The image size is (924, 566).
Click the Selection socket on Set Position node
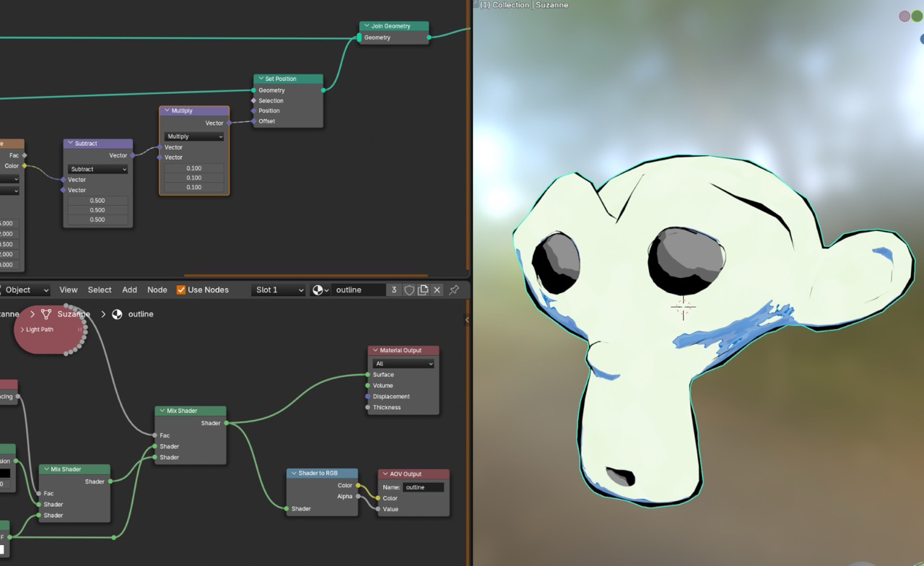[x=253, y=100]
